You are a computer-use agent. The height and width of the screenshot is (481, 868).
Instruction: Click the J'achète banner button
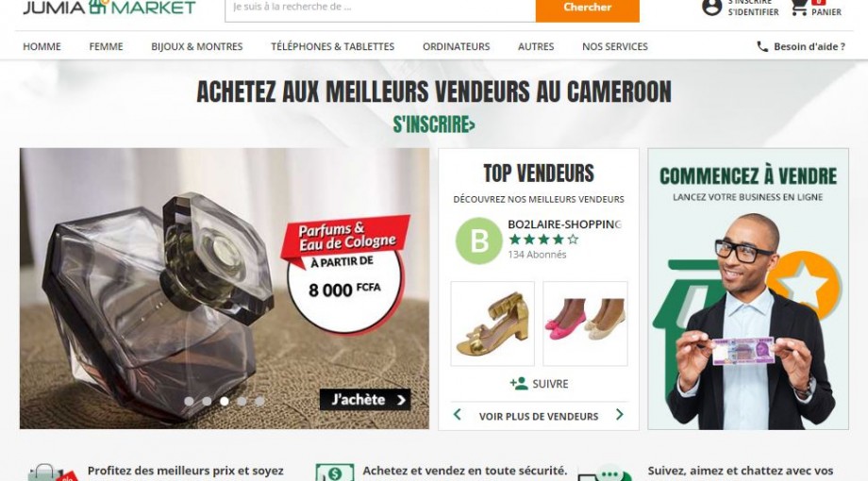(365, 400)
